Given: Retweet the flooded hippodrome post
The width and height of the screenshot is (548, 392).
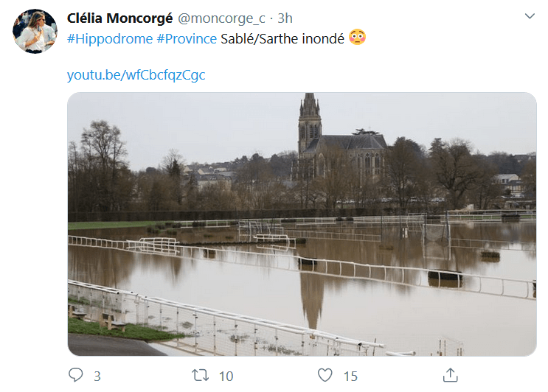Looking at the screenshot, I should click(200, 376).
